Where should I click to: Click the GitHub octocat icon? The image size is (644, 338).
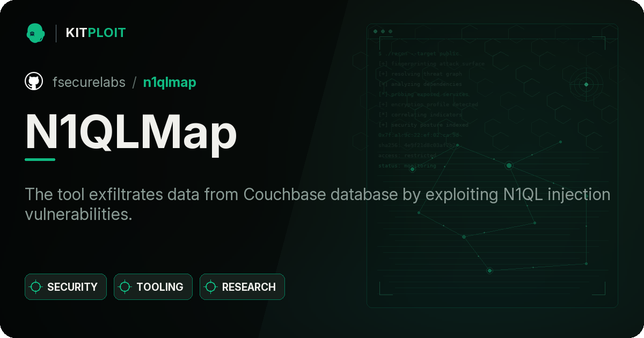(x=34, y=82)
